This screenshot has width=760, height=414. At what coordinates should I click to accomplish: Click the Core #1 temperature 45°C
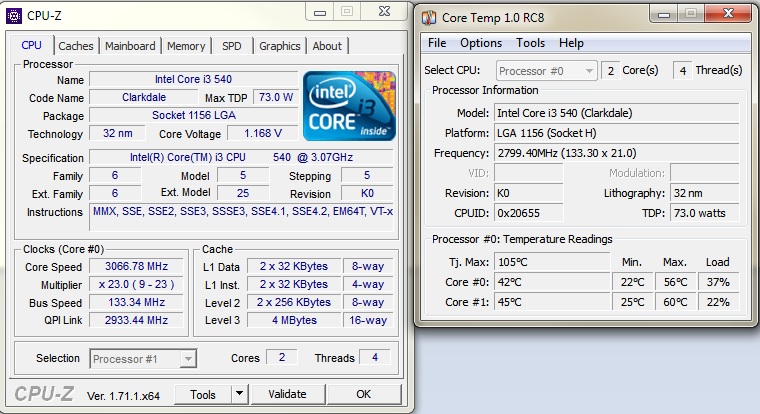(x=552, y=302)
